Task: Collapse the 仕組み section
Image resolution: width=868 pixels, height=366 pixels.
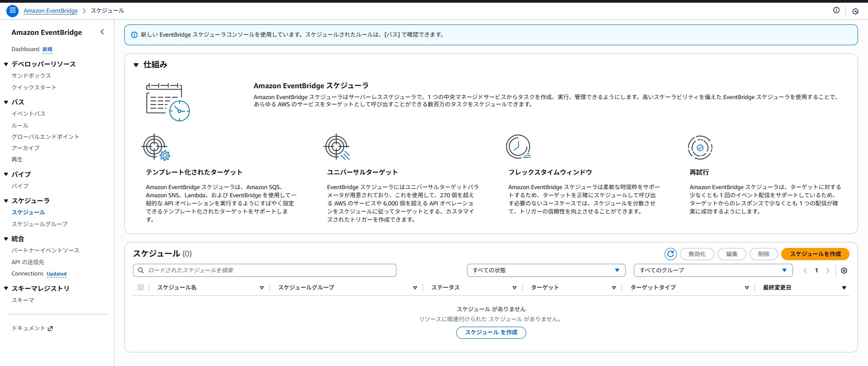Action: point(136,65)
